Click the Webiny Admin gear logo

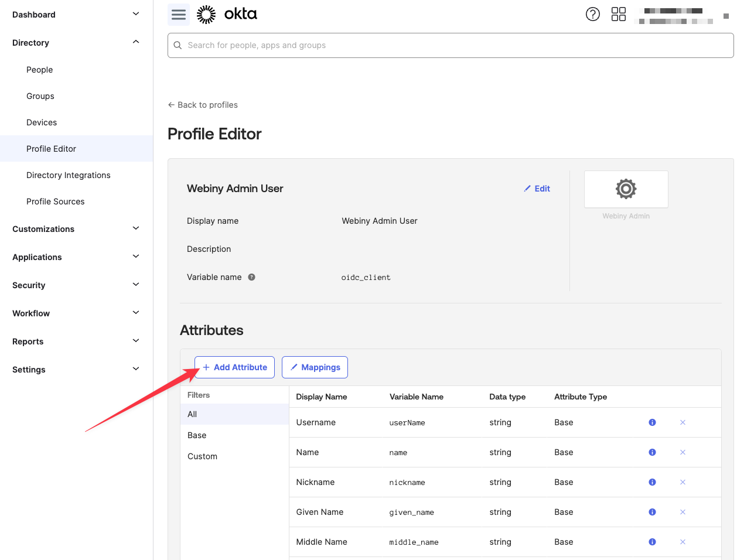[x=626, y=189]
